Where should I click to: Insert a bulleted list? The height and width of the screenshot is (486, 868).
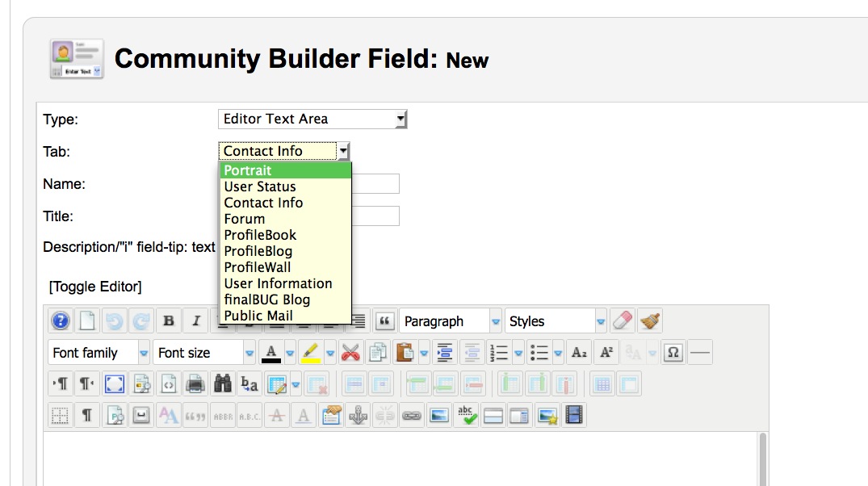pyautogui.click(x=539, y=353)
